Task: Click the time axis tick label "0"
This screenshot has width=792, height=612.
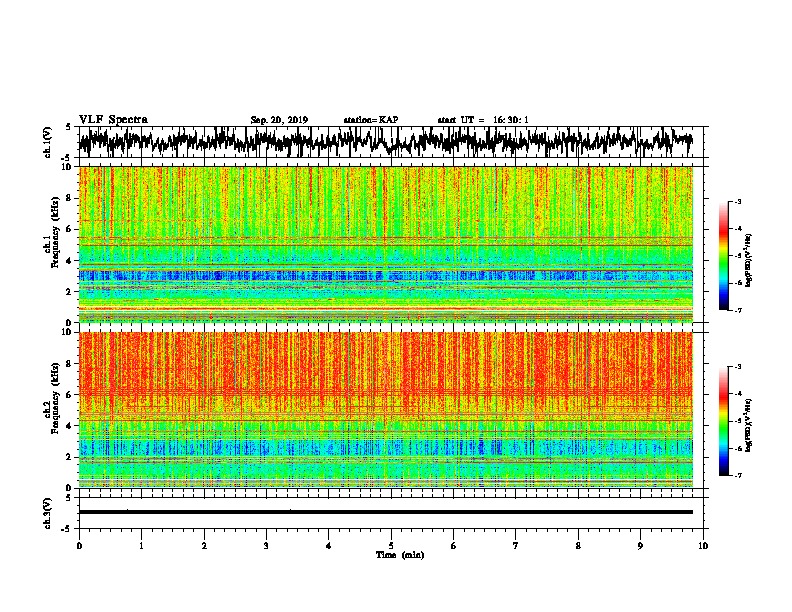Action: pos(79,546)
